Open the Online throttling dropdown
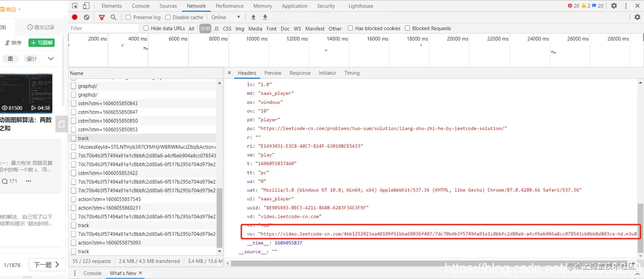The width and height of the screenshot is (644, 279). [x=226, y=17]
